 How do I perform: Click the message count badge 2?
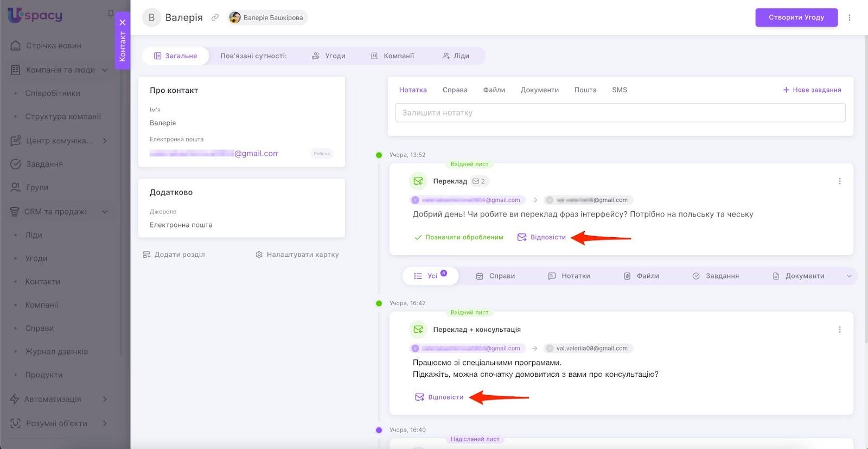478,181
